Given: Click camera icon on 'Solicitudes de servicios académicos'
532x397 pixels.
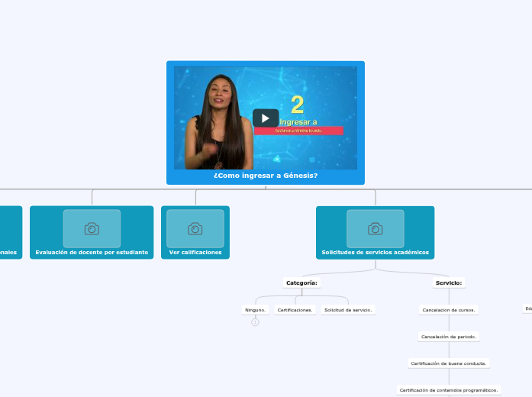Looking at the screenshot, I should [375, 228].
